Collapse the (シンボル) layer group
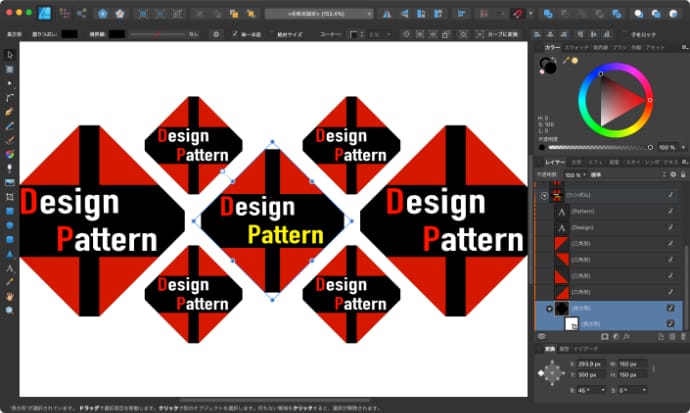Screen dimensions: 690x413 (x=546, y=196)
